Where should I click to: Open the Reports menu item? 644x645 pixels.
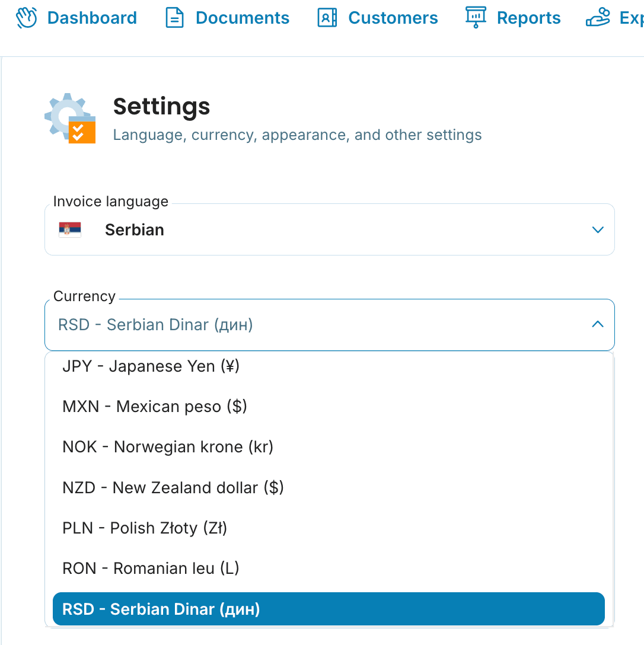(528, 18)
